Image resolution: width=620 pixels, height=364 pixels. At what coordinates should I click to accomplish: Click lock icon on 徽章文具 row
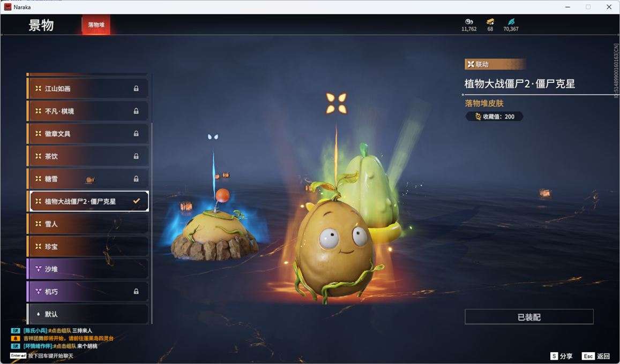[136, 133]
